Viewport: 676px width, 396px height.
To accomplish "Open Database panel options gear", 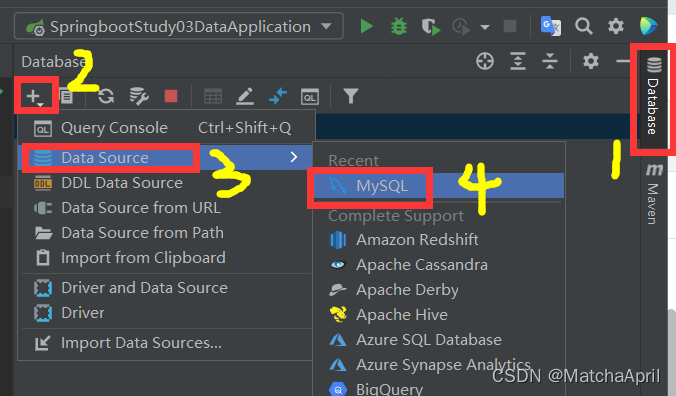I will [591, 61].
